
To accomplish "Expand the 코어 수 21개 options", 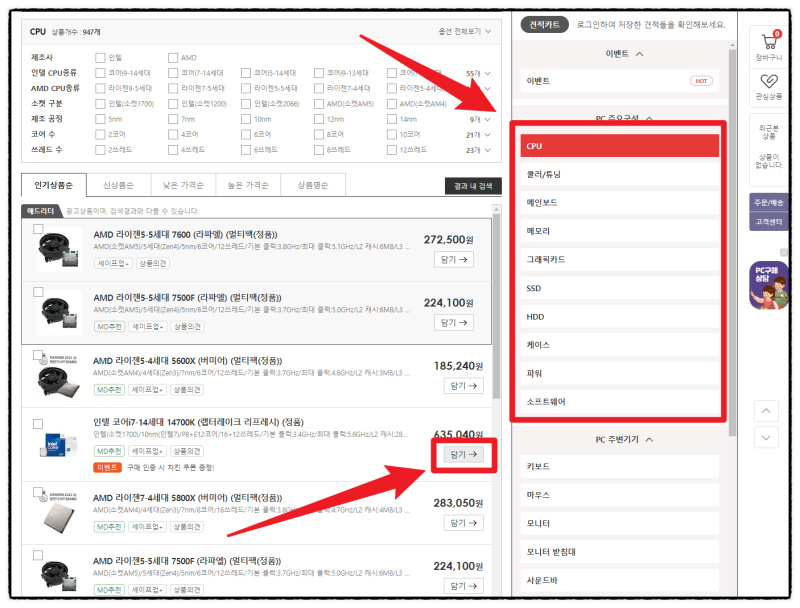I will (479, 135).
